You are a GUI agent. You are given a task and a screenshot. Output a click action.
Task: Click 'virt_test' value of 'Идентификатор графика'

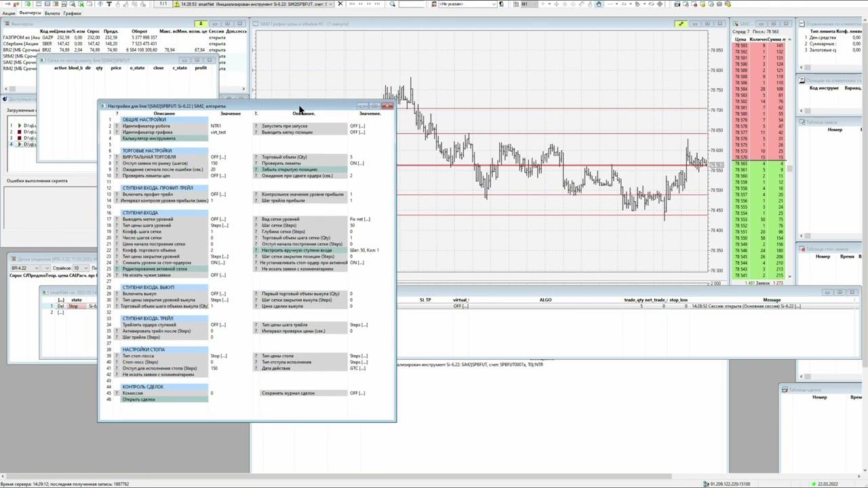(x=218, y=132)
